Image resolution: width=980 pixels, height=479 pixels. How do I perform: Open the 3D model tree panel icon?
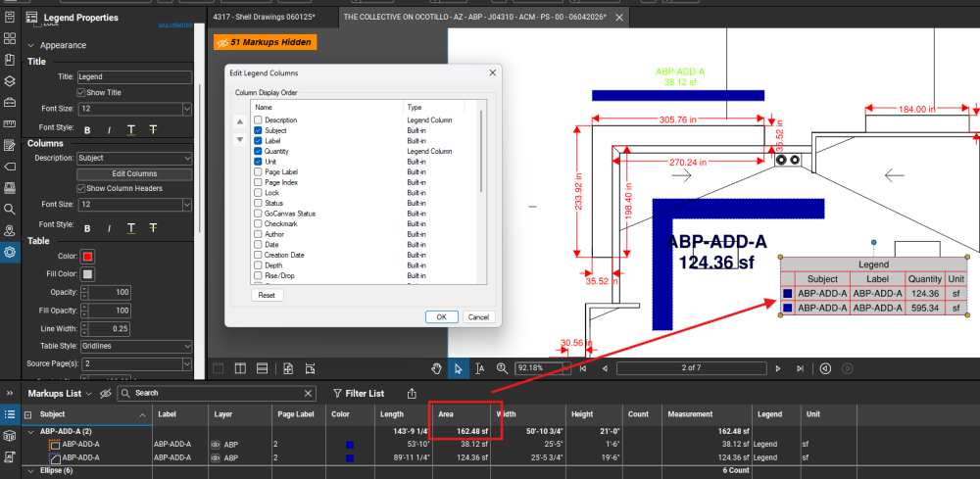10,436
